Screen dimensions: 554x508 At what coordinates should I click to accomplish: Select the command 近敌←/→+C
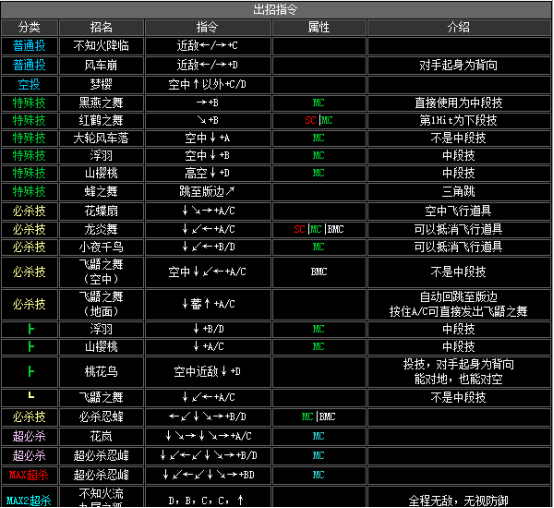pyautogui.click(x=207, y=46)
